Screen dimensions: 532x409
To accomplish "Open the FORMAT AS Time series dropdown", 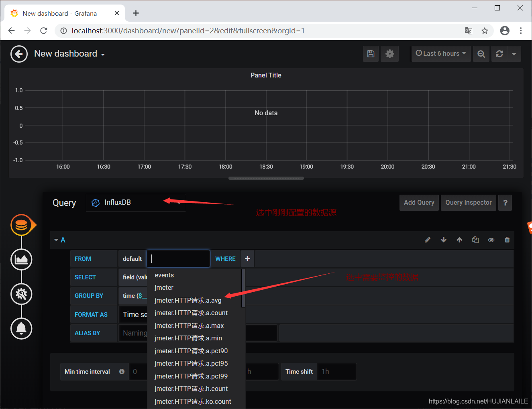I will (133, 315).
